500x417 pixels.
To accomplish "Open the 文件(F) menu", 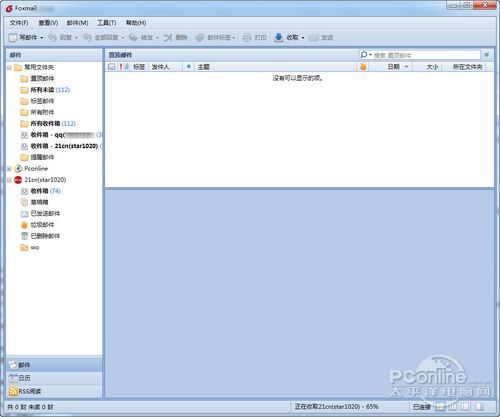I will pyautogui.click(x=19, y=23).
